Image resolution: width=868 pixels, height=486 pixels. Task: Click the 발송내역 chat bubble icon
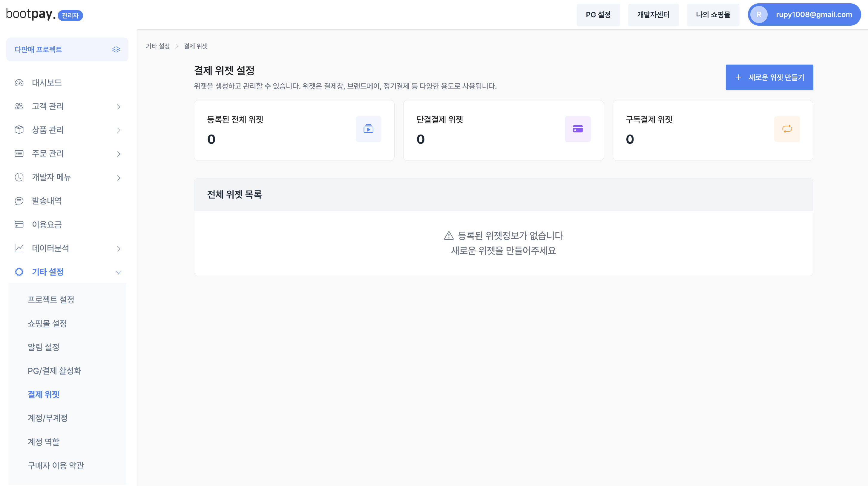pyautogui.click(x=19, y=201)
